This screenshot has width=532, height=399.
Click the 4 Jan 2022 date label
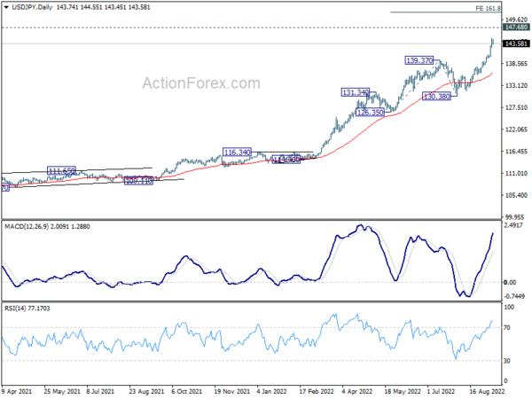coord(271,391)
